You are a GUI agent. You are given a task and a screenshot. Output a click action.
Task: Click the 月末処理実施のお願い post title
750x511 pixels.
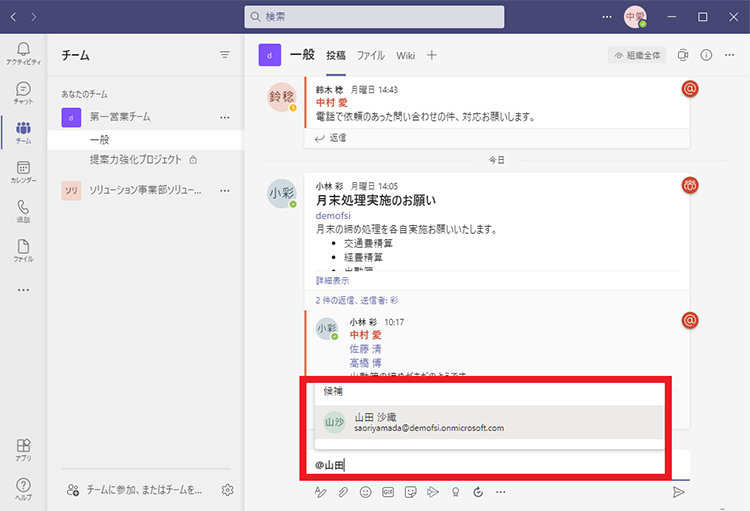tap(376, 200)
